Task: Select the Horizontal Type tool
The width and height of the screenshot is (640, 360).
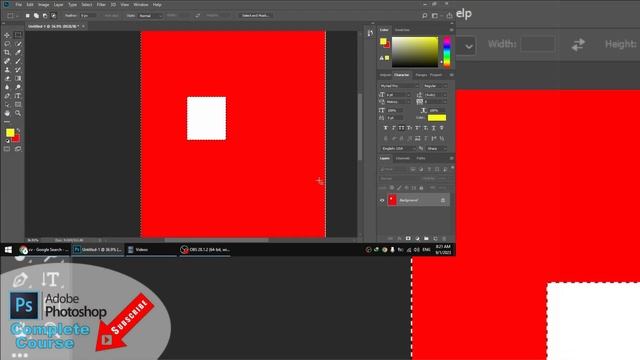Action: point(18,96)
